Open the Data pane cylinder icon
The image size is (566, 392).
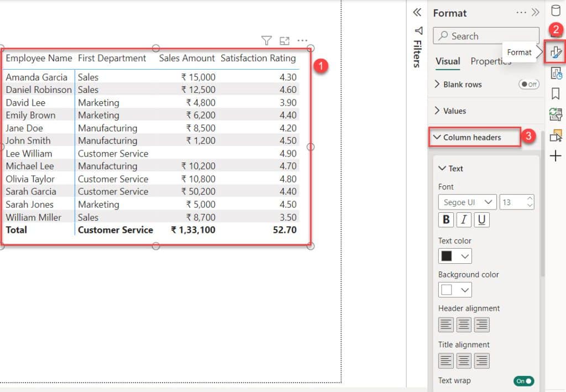pyautogui.click(x=555, y=11)
